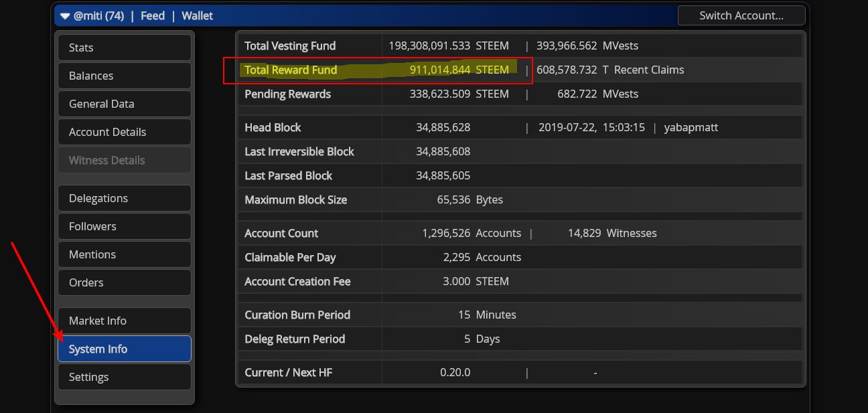Click the Head Block number 34,885,628
The height and width of the screenshot is (413, 868).
coord(443,127)
